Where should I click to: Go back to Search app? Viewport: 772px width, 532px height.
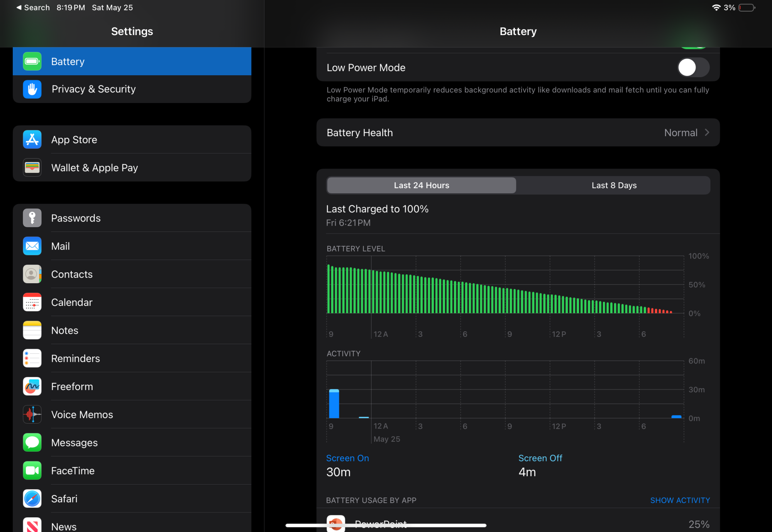33,8
